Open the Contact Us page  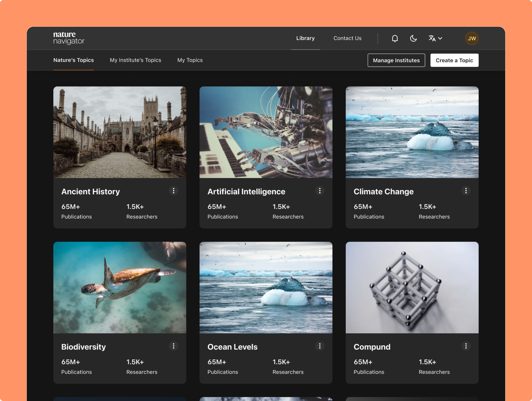[347, 38]
